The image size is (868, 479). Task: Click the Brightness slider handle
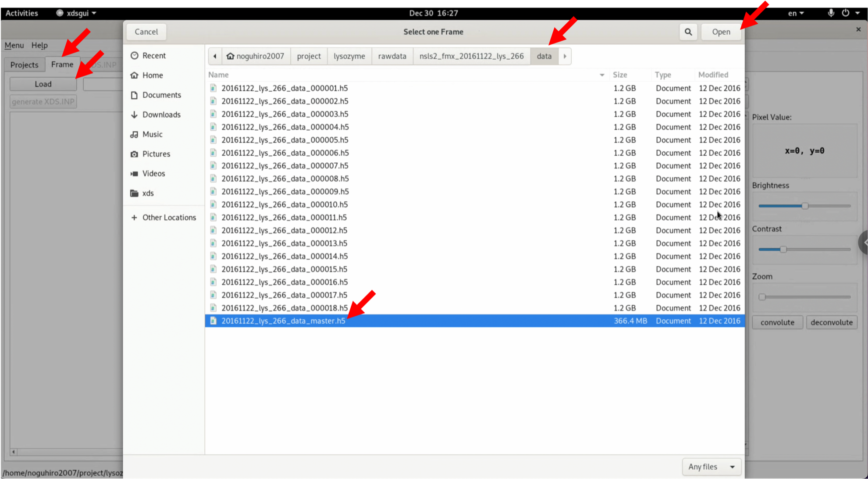(805, 206)
